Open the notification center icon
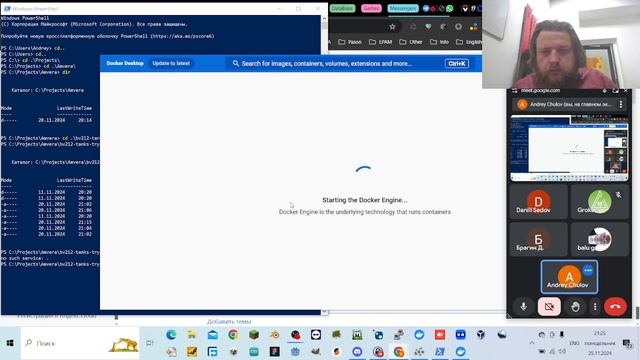The height and width of the screenshot is (360, 640). point(627,343)
